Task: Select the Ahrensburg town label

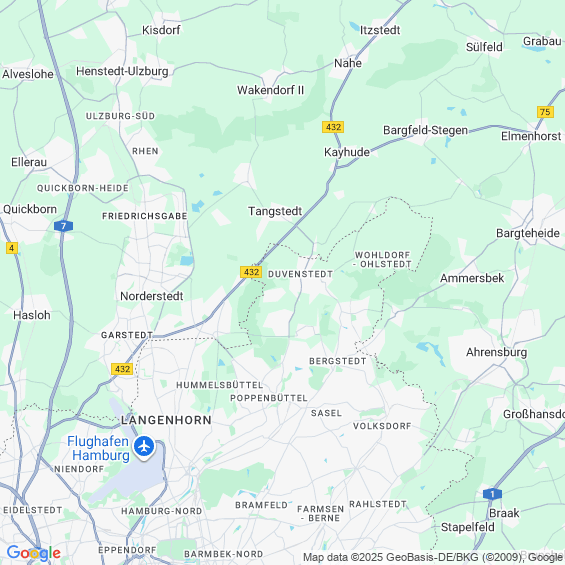Action: (496, 352)
